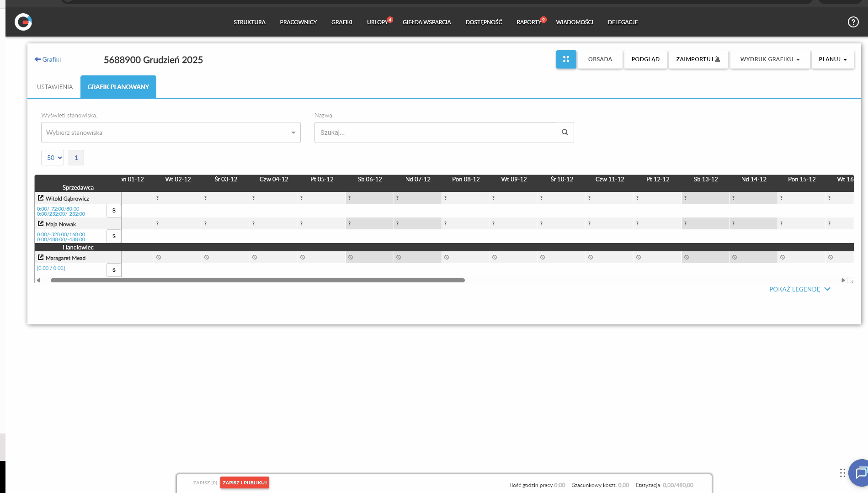Open Maragaret Mead's profile link icon

coord(41,258)
